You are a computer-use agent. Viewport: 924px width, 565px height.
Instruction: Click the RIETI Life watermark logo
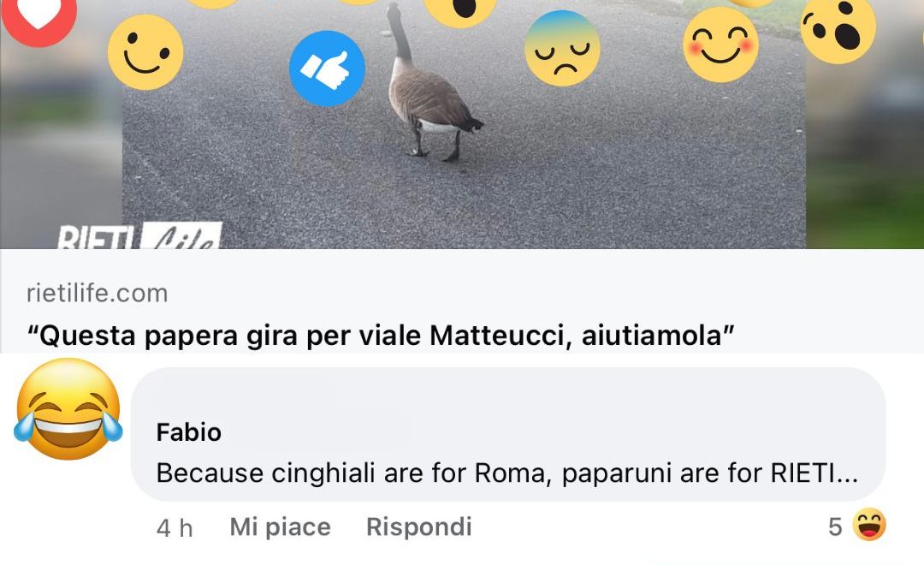(139, 236)
